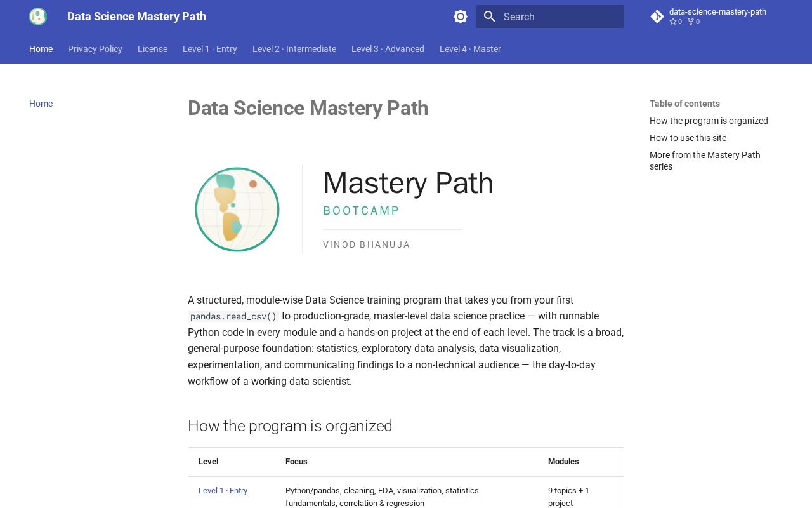Open Level 1 · Entry link in table
This screenshot has height=508, width=812.
click(x=223, y=491)
